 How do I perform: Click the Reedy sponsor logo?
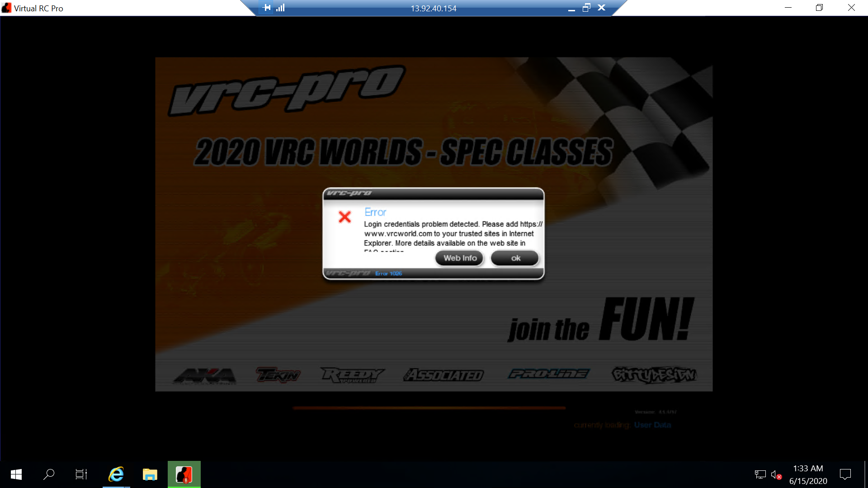(353, 375)
